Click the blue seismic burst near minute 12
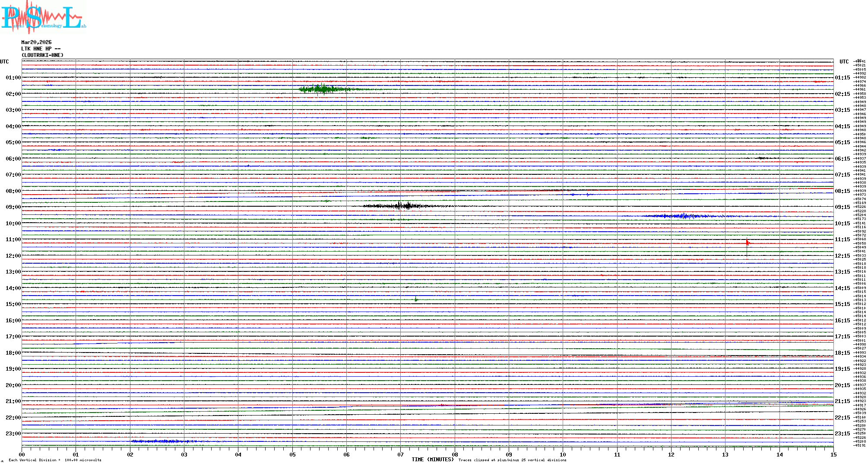The height and width of the screenshot is (466, 868). [683, 216]
